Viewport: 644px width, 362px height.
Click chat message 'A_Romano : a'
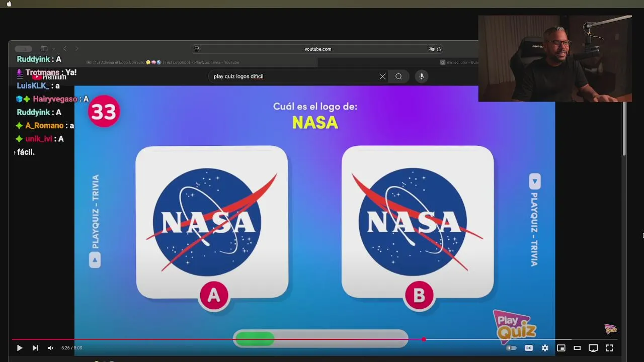tap(45, 126)
